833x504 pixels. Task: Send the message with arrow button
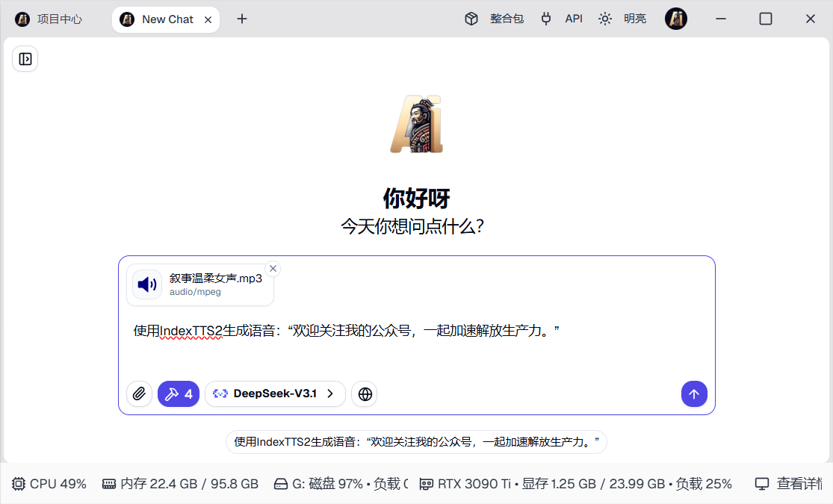coord(693,393)
